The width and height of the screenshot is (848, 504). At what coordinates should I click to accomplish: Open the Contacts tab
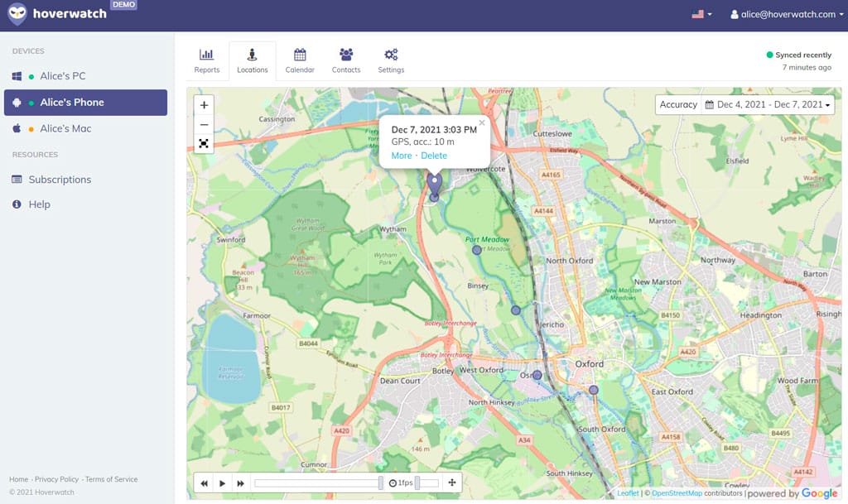(x=346, y=61)
